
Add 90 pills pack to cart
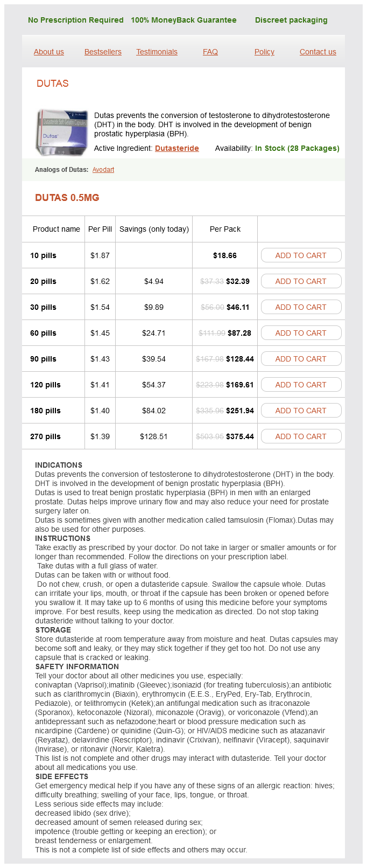(x=301, y=359)
